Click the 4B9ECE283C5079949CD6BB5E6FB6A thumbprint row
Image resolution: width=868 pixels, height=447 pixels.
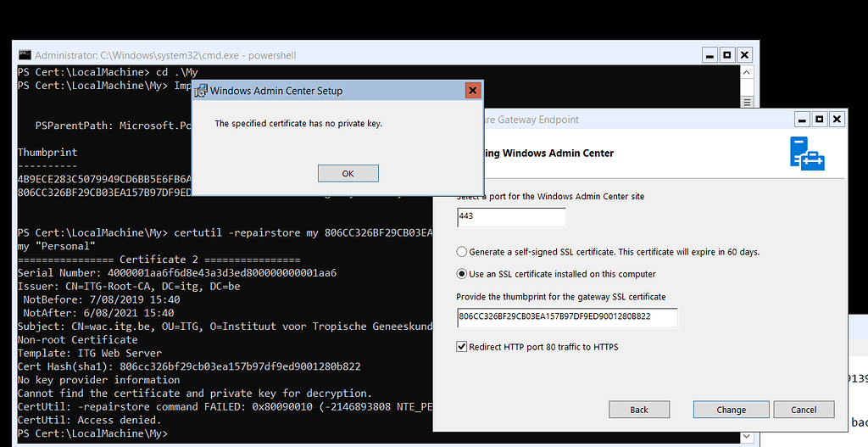104,179
